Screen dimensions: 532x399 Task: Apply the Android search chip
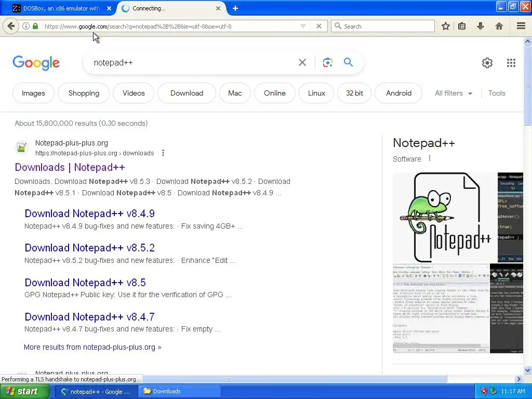point(398,93)
